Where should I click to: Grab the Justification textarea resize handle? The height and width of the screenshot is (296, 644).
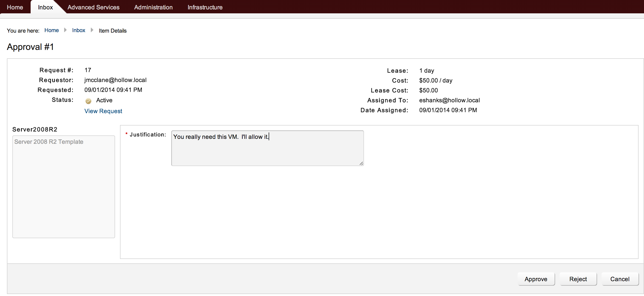point(361,163)
